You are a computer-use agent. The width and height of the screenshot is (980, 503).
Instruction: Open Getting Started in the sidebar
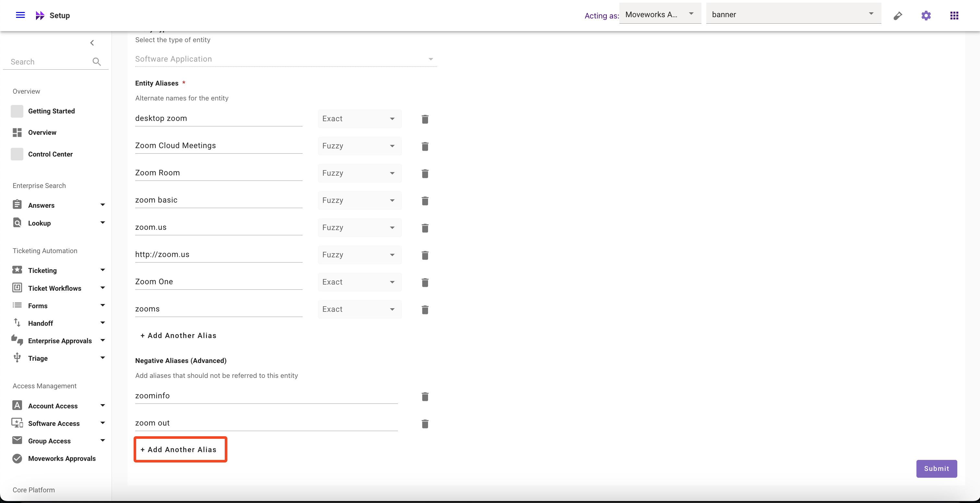51,111
